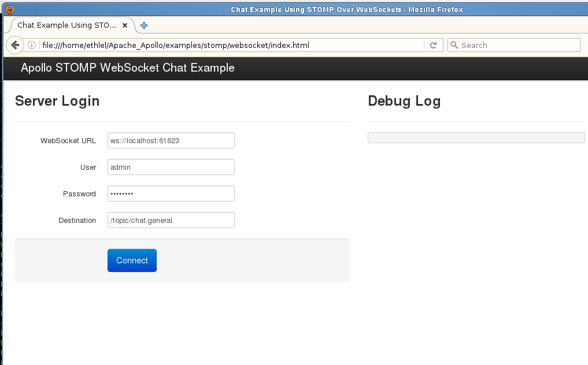Click the Firefox window title bar text
This screenshot has width=588, height=365.
point(347,10)
